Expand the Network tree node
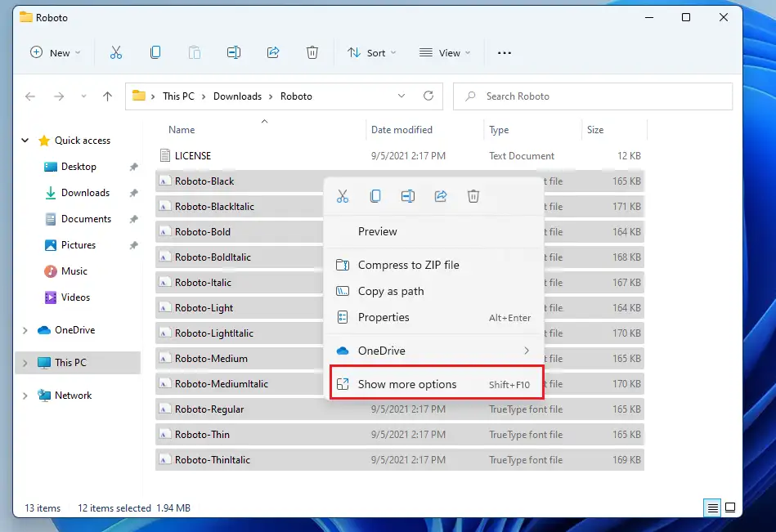This screenshot has height=532, width=776. 25,396
